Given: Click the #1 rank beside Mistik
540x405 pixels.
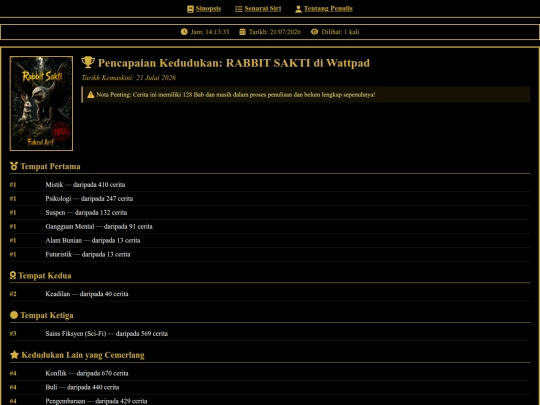Looking at the screenshot, I should pos(13,185).
